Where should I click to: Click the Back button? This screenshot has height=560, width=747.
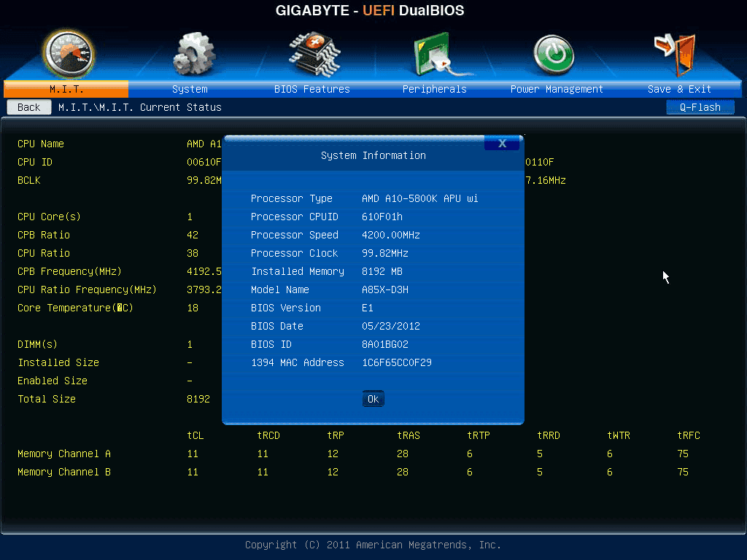coord(29,107)
